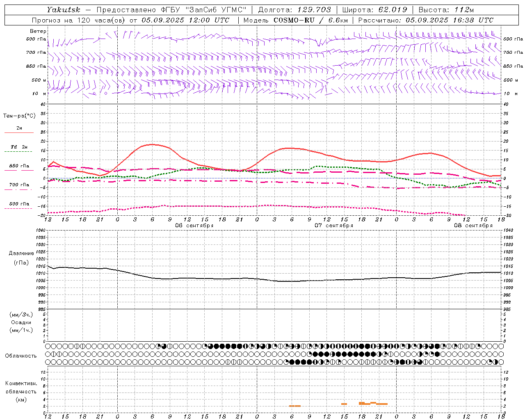
Task: Click the 'Td 2м' dew point legend label
Action: [19, 147]
